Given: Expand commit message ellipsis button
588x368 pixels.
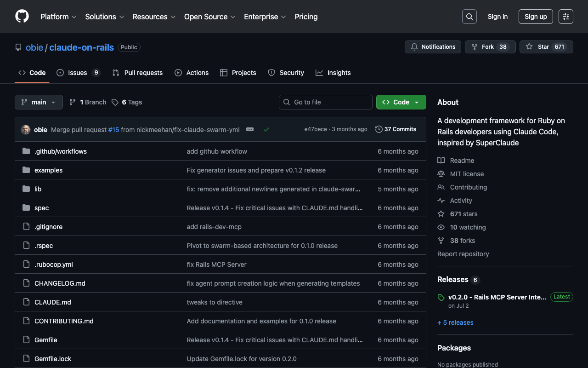Looking at the screenshot, I should pyautogui.click(x=250, y=130).
